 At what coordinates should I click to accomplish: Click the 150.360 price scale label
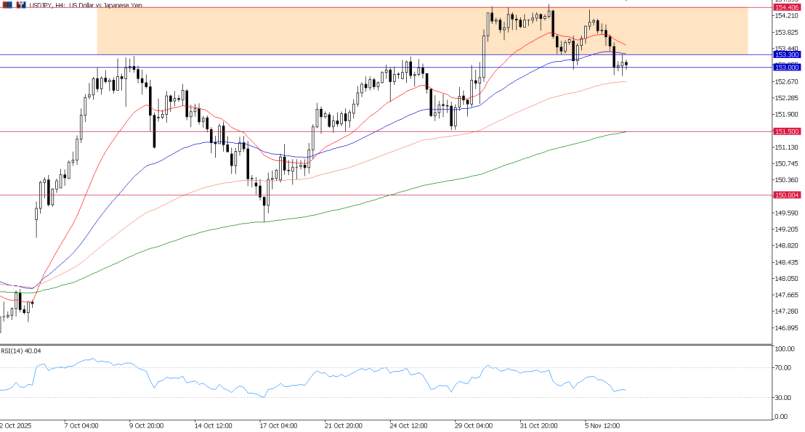tap(787, 180)
